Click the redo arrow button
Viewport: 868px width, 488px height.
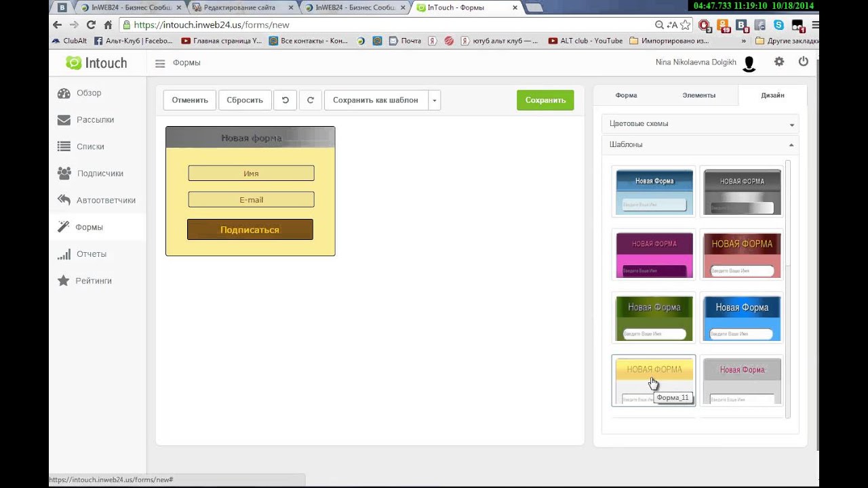[x=311, y=100]
